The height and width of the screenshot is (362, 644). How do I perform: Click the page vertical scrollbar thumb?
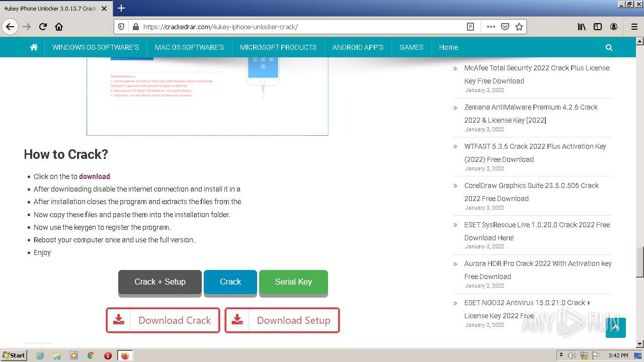click(x=639, y=262)
